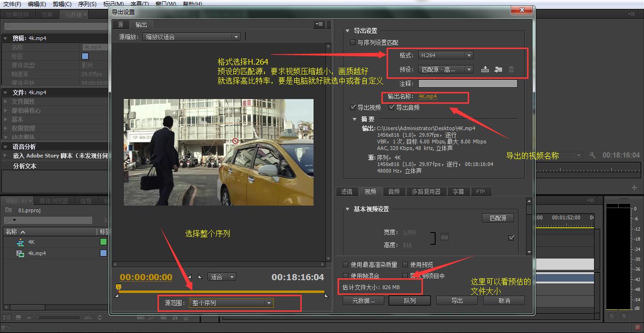644x333 pixels.
Task: Click the Metadata button
Action: (x=363, y=300)
